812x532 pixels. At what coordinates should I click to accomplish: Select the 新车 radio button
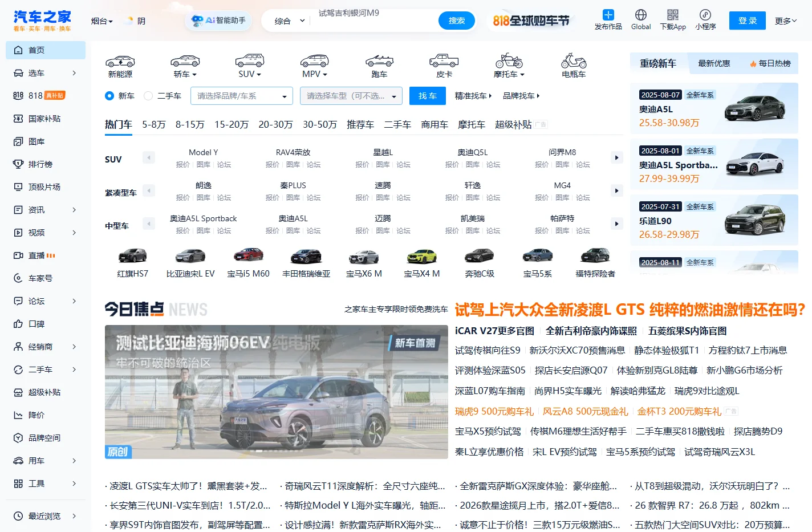pyautogui.click(x=109, y=96)
